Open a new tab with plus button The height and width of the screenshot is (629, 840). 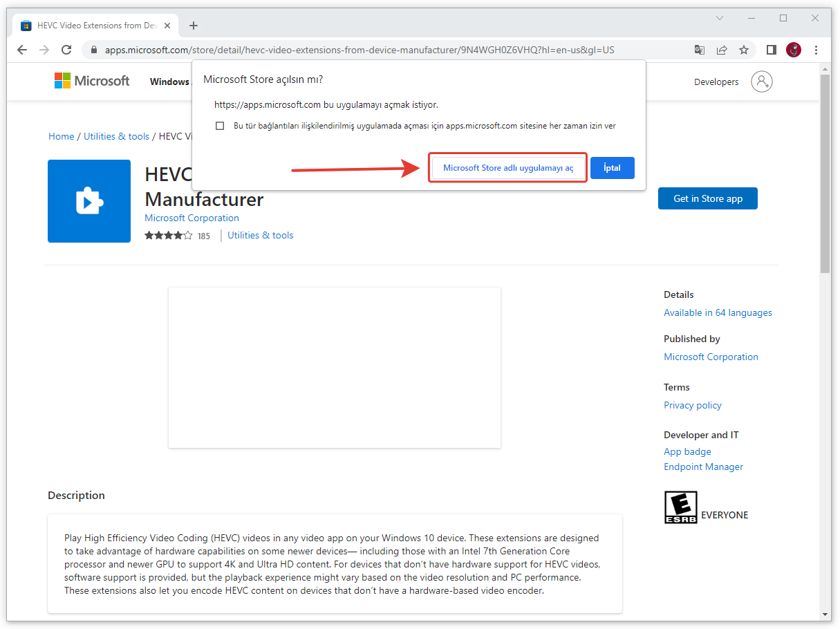click(x=194, y=26)
